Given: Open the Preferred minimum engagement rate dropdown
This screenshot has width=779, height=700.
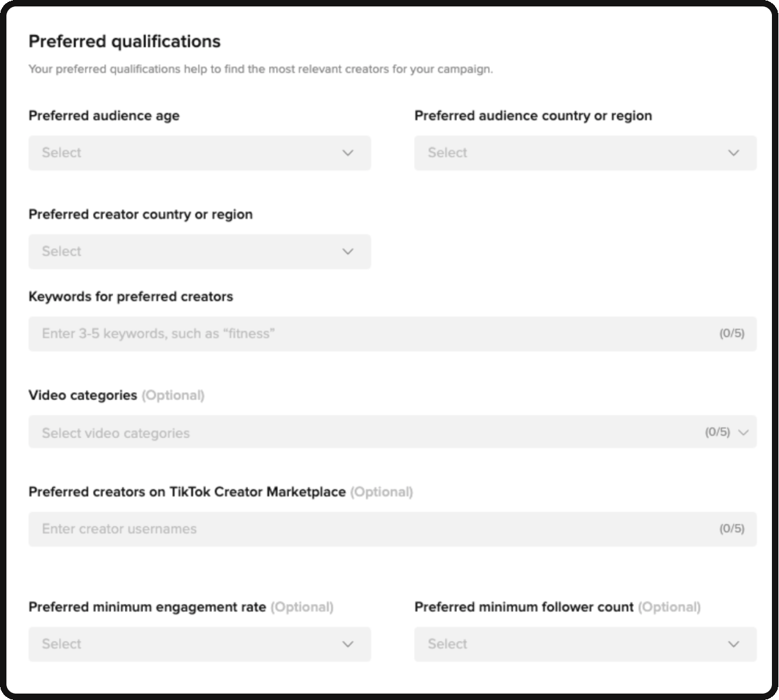Looking at the screenshot, I should pyautogui.click(x=200, y=644).
